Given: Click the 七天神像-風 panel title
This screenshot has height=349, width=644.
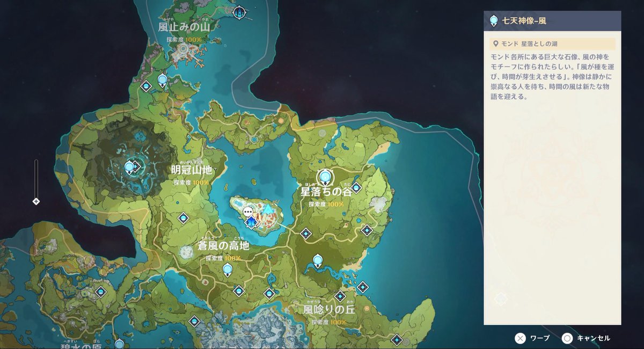Looking at the screenshot, I should (x=524, y=21).
